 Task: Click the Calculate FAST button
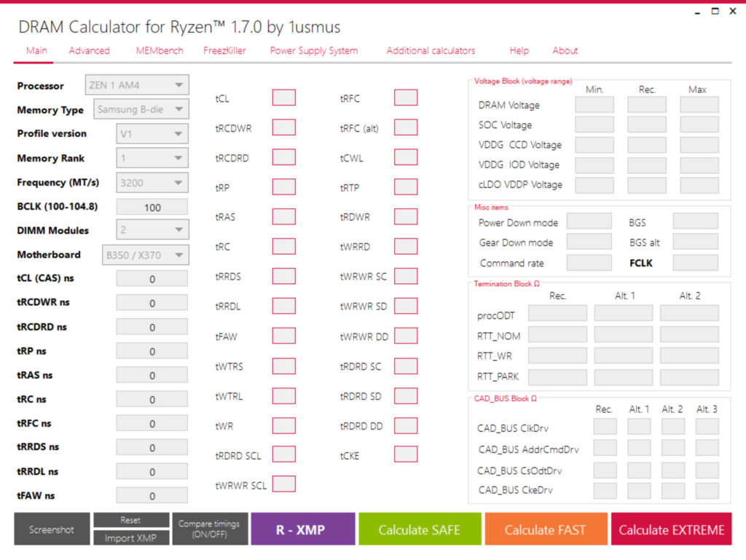(x=546, y=529)
